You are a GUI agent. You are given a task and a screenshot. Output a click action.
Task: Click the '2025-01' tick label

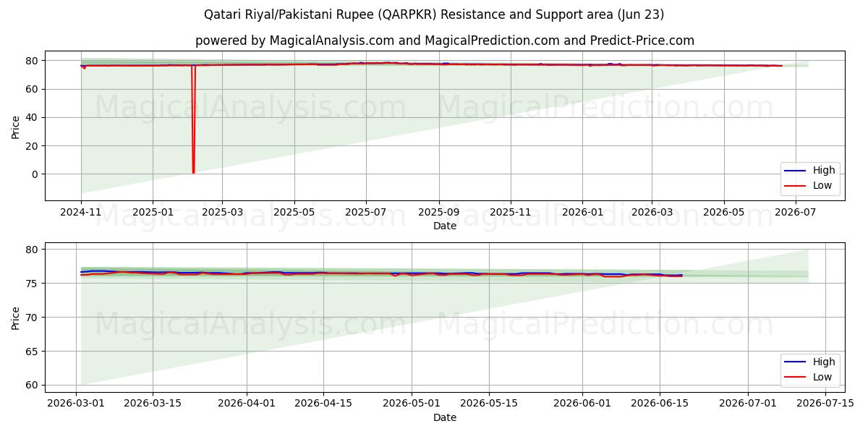pyautogui.click(x=153, y=212)
